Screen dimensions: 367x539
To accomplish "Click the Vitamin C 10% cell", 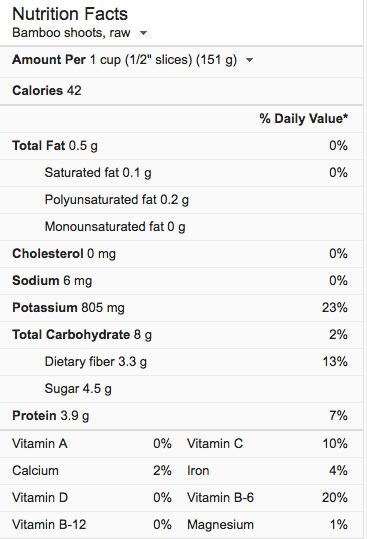I will click(267, 444).
